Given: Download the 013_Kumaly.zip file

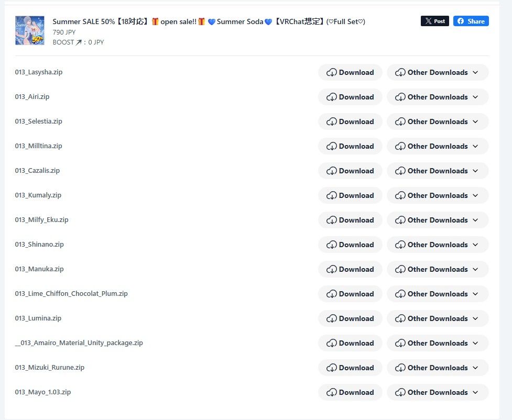Looking at the screenshot, I should [350, 195].
